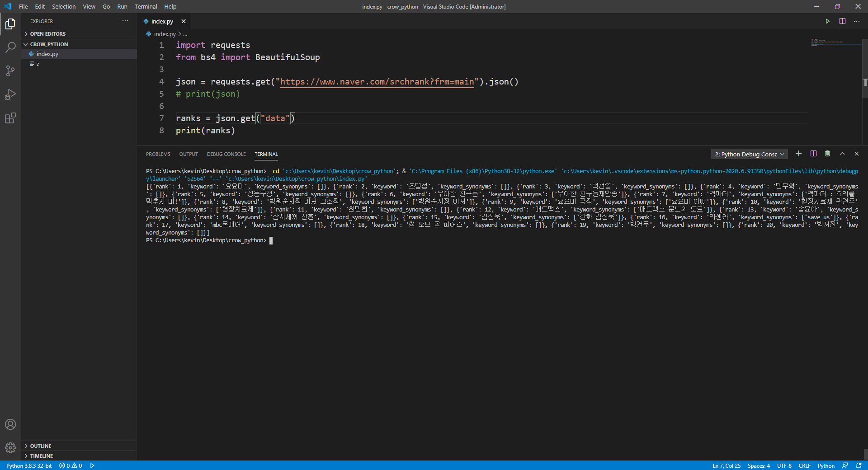Screen dimensions: 868x470
Task: Open the Terminal menu
Action: 146,6
